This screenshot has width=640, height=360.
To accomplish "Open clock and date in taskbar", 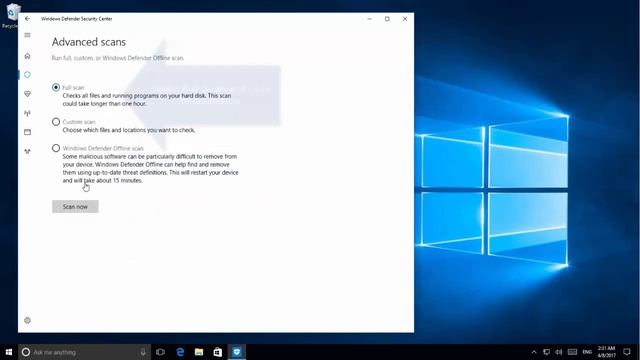I will (607, 352).
